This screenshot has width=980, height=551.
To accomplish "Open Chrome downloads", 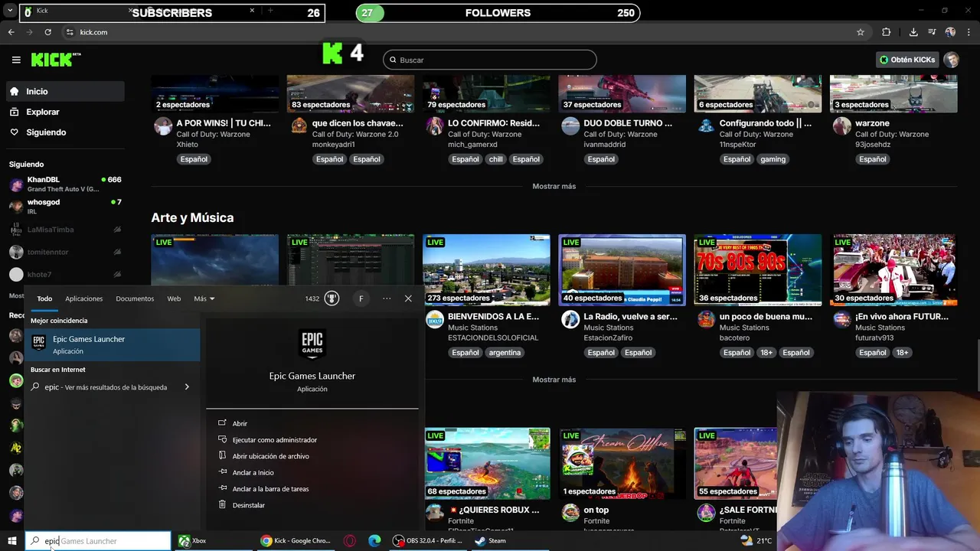I will [913, 32].
